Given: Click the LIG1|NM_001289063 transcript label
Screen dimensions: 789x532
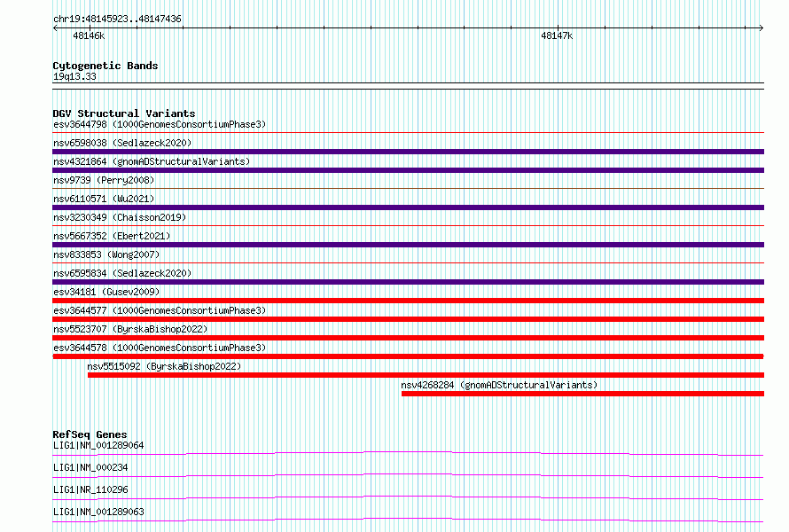Looking at the screenshot, I should click(x=98, y=512).
